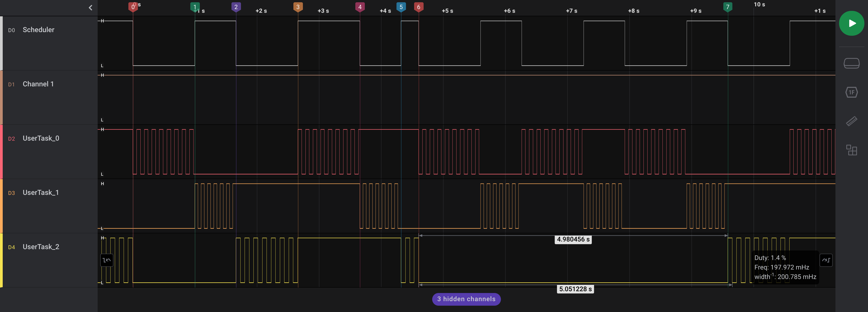
Task: Select timing marker 1
Action: point(195,7)
